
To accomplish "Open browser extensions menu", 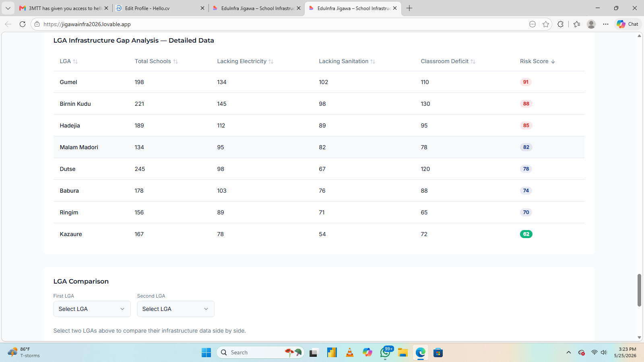I will [x=560, y=24].
